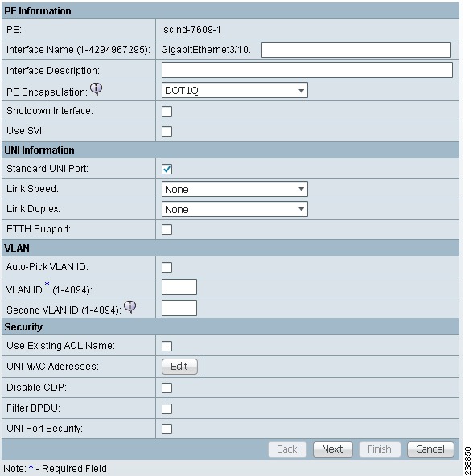
Task: Focus the Interface Name input field
Action: tap(356, 50)
